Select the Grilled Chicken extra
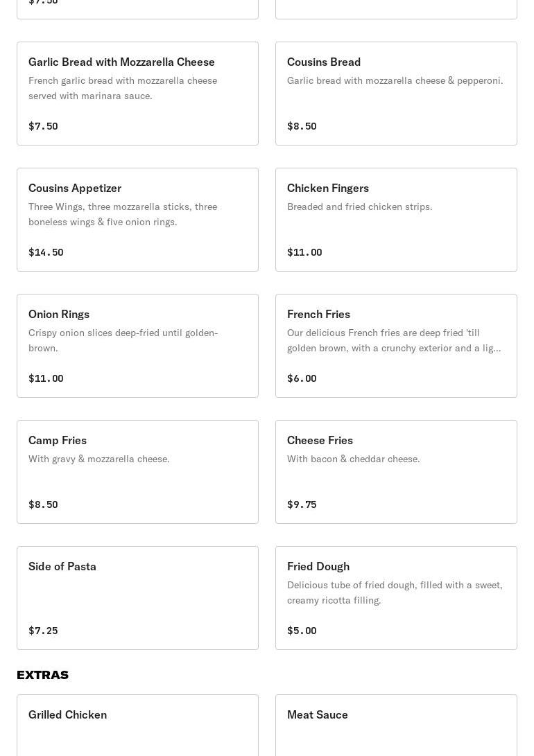Image resolution: width=534 pixels, height=756 pixels. pyautogui.click(x=137, y=726)
